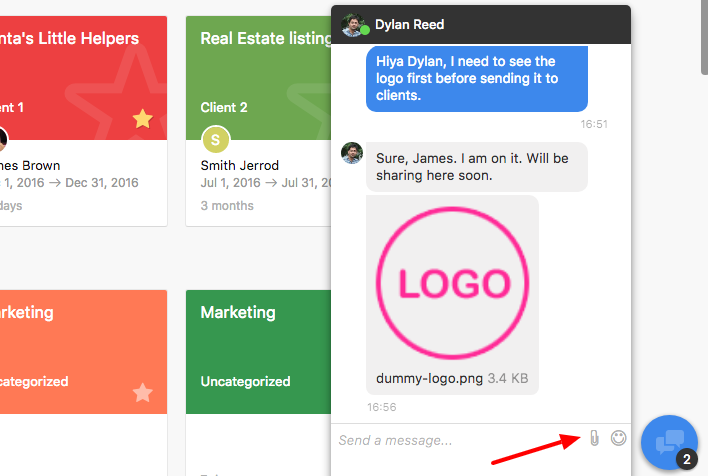708x476 pixels.
Task: Click the Smith Jerrod name
Action: coord(240,165)
